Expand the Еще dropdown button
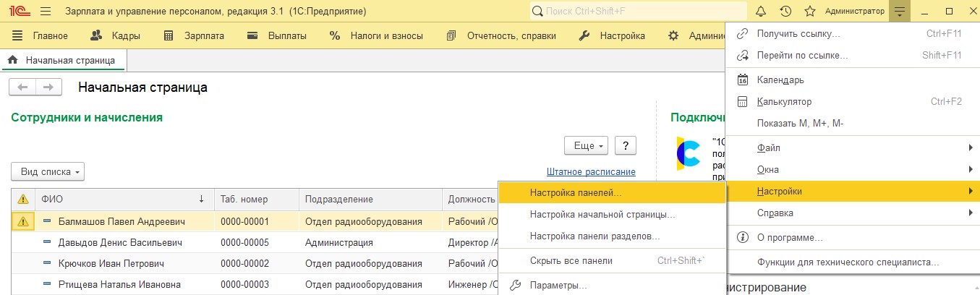 [x=586, y=145]
